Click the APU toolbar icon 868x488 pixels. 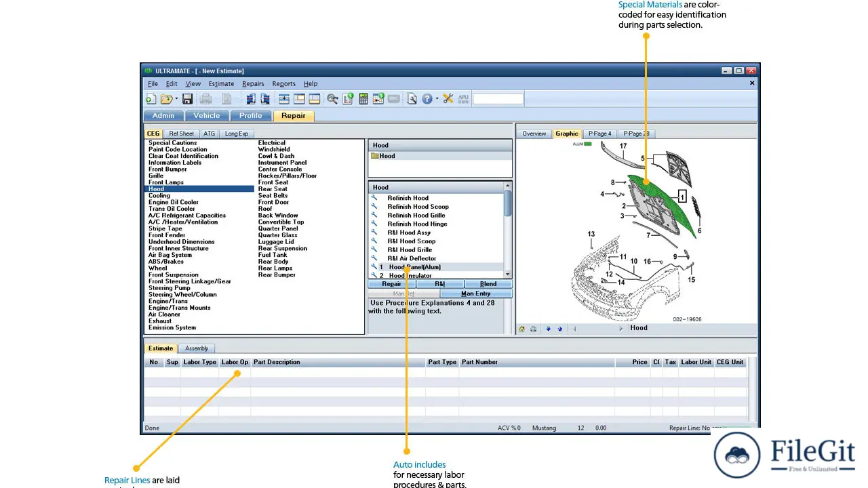[x=463, y=99]
